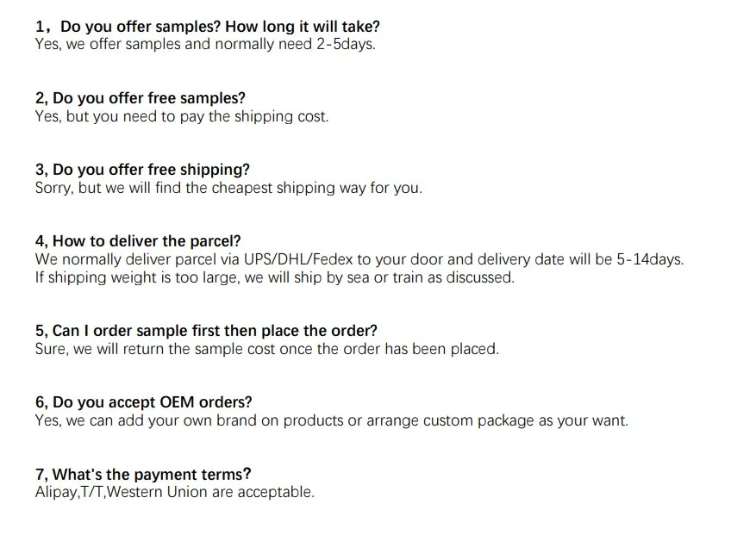Click the cheapest shipping way answer line

tap(228, 188)
